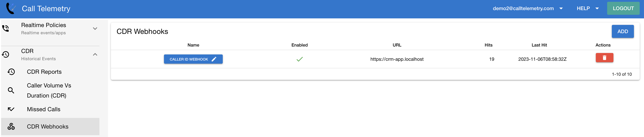Click the Realtime Policies phone icon
This screenshot has width=644, height=137.
pyautogui.click(x=6, y=28)
